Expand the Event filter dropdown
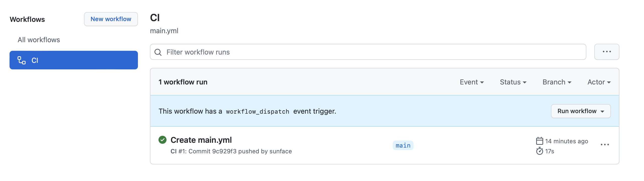 (471, 82)
